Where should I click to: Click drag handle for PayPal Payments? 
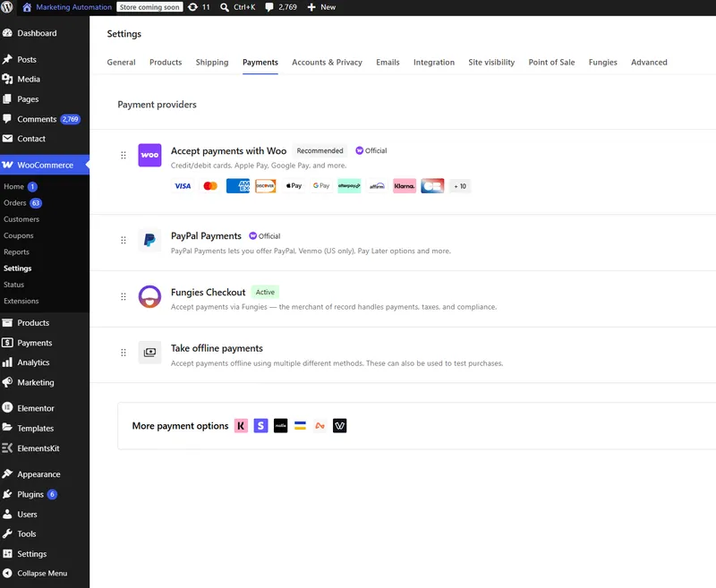coord(124,240)
